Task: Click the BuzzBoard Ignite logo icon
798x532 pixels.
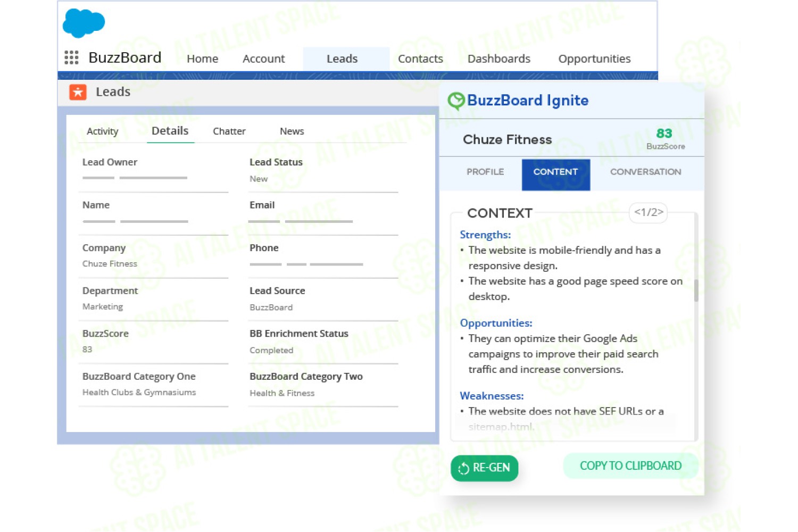Action: (x=456, y=101)
